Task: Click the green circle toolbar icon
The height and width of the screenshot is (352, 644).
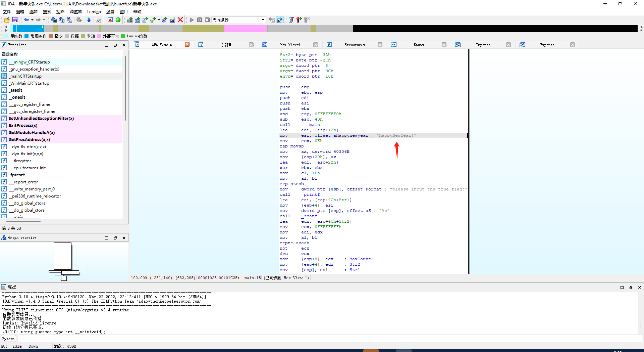Action: [x=118, y=20]
